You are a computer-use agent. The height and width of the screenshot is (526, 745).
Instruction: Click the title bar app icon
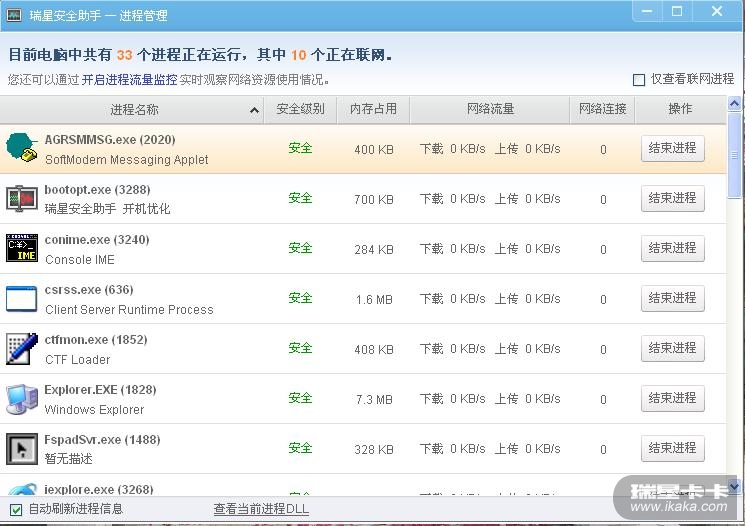coord(14,15)
